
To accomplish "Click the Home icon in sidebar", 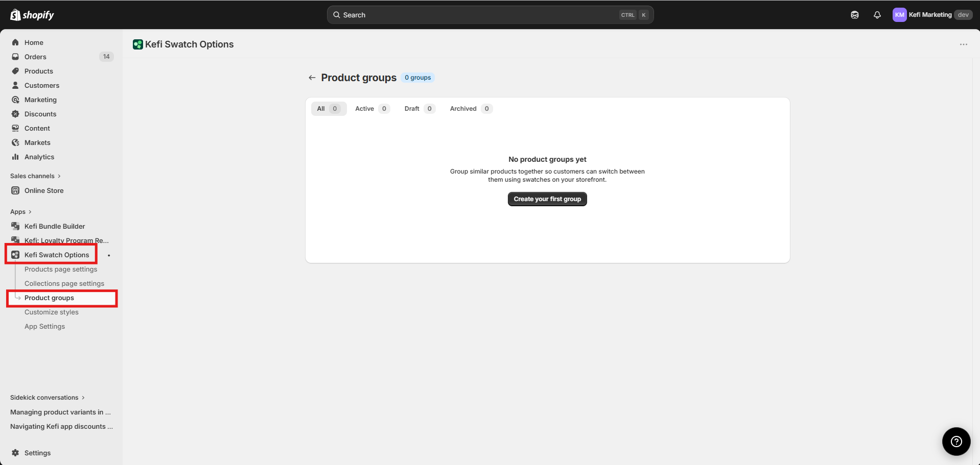I will [x=15, y=42].
